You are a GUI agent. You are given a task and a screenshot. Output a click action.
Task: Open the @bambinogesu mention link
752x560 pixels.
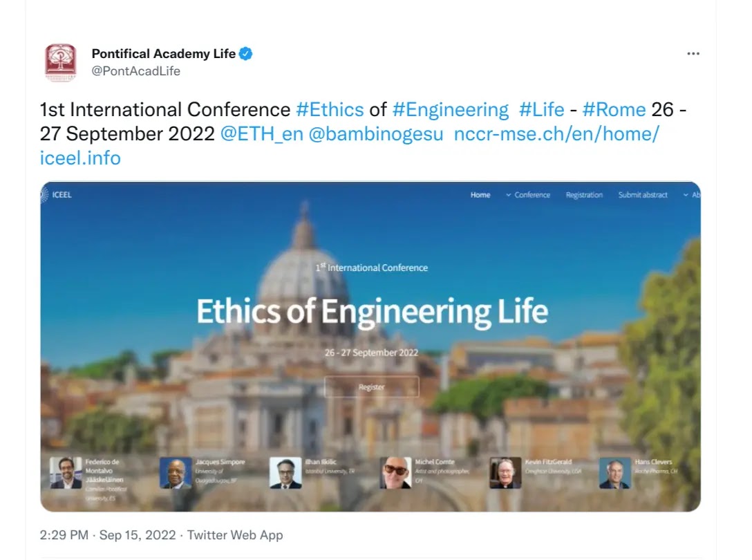click(x=375, y=134)
